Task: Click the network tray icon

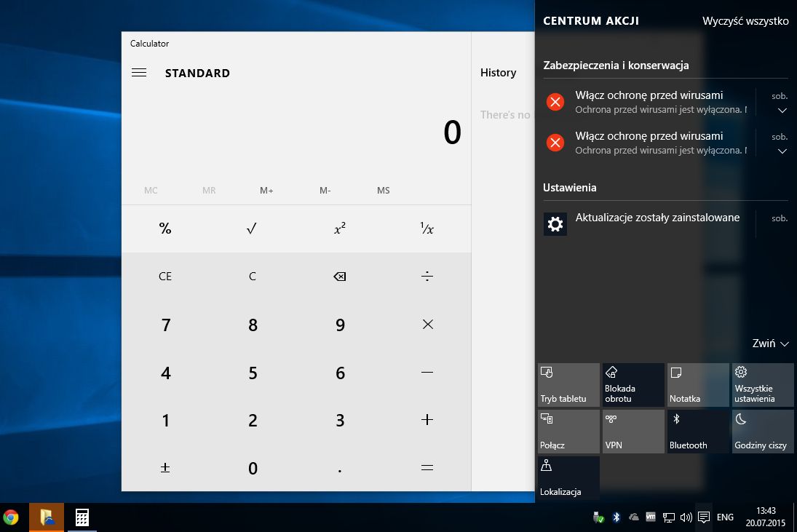Action: click(669, 517)
